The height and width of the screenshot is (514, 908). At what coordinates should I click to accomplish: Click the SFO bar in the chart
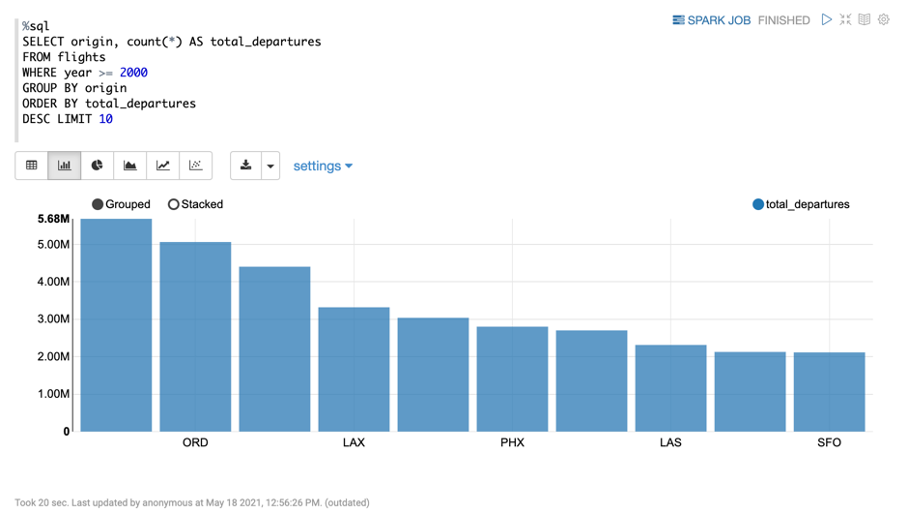coord(829,392)
